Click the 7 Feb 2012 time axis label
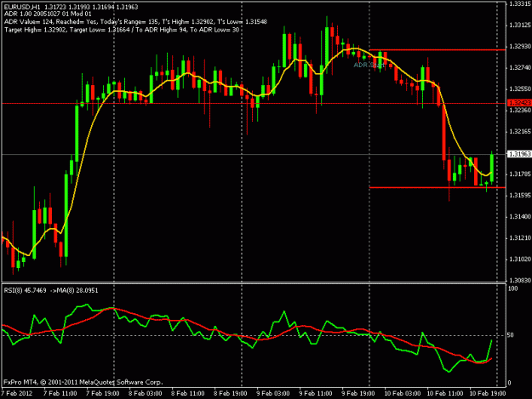The width and height of the screenshot is (532, 399). 17,393
